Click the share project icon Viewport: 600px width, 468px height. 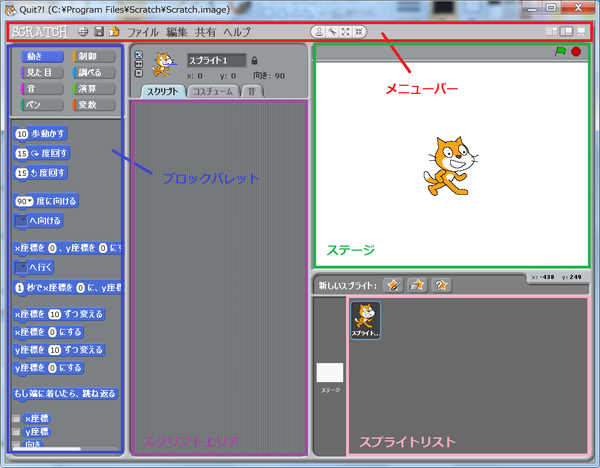(x=114, y=31)
